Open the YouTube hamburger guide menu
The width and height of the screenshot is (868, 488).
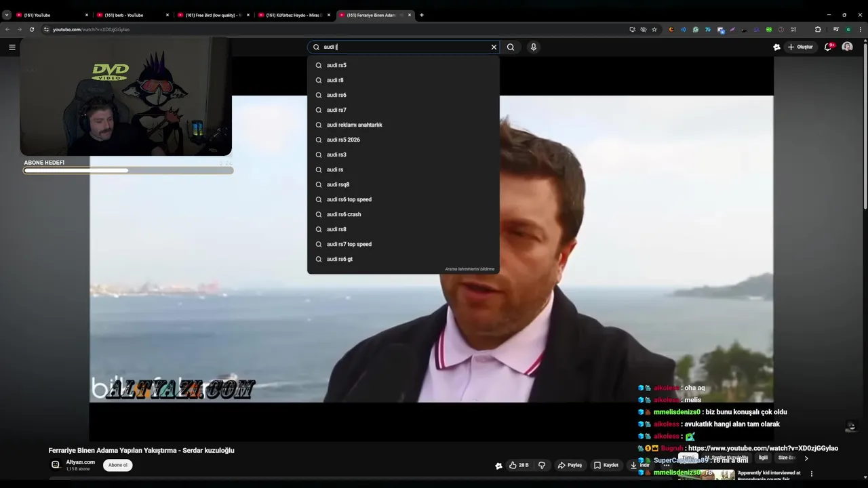tap(12, 47)
